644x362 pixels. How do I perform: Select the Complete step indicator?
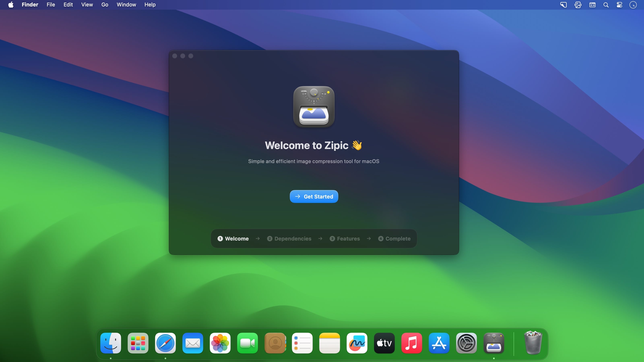point(394,239)
